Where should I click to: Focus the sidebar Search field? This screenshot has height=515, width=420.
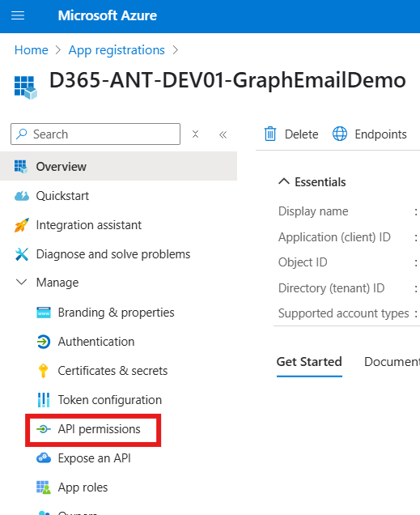(95, 134)
